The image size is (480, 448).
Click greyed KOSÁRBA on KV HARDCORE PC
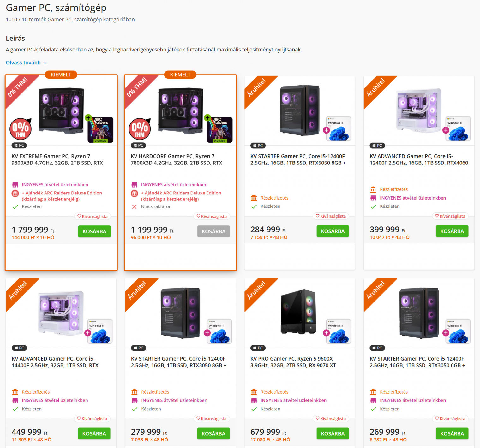[213, 231]
